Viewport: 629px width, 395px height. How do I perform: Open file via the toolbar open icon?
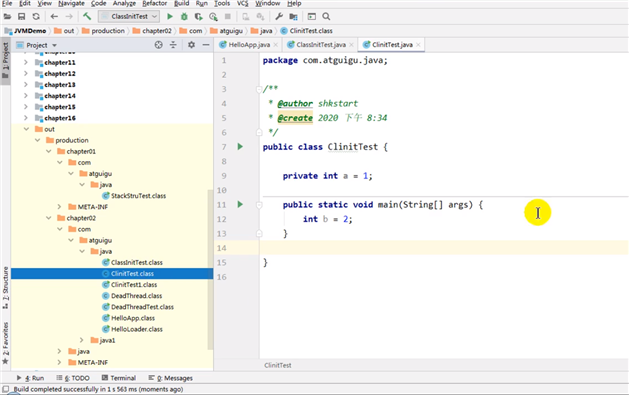tap(7, 16)
